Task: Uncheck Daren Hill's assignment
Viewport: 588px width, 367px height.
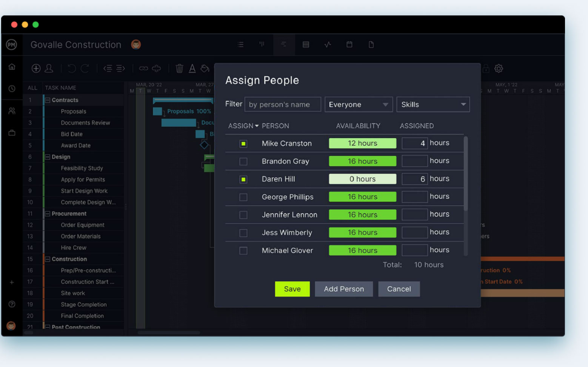Action: [x=243, y=179]
